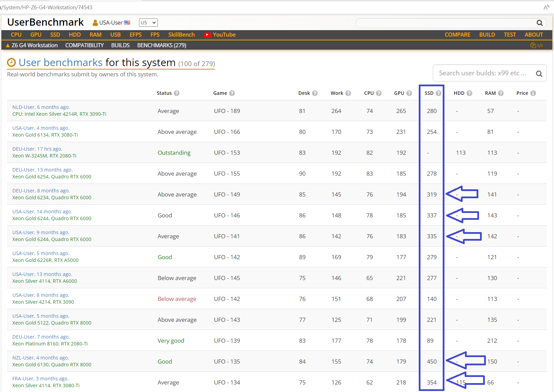Open the GPU menu
This screenshot has width=554, height=392.
click(36, 35)
